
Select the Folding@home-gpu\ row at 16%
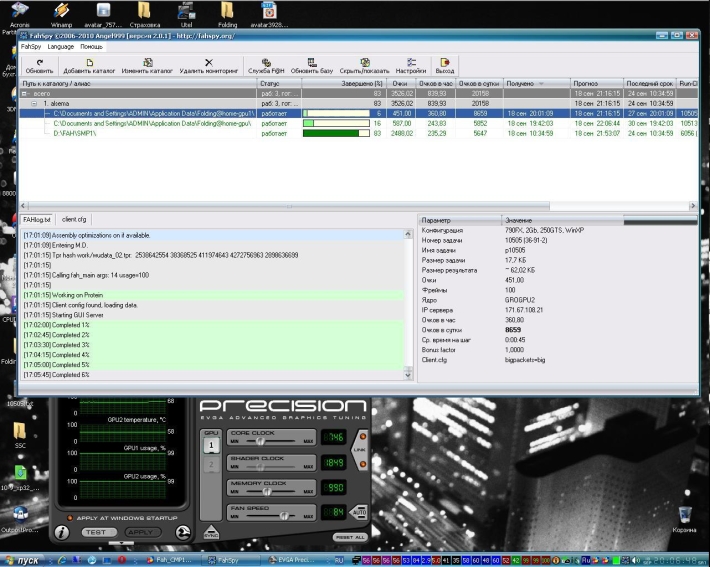358,124
